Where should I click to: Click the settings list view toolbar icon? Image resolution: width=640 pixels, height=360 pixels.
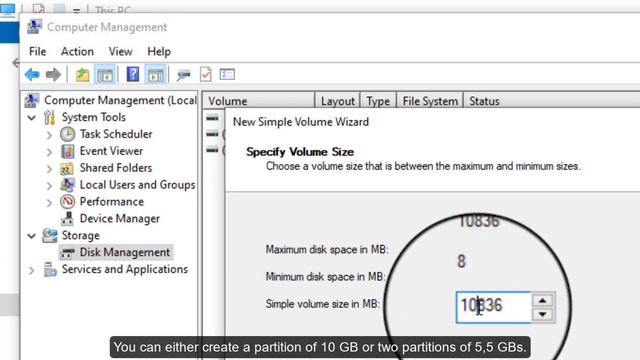[227, 74]
